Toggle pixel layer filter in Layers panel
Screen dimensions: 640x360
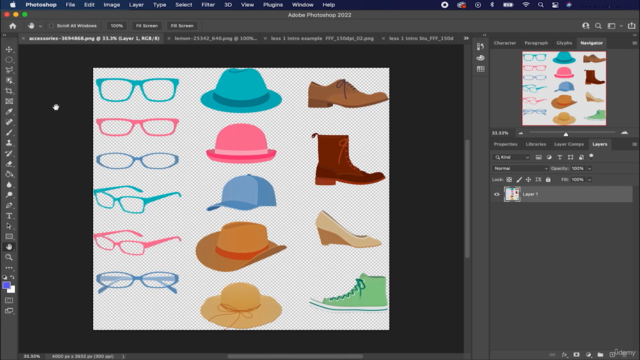(x=539, y=157)
